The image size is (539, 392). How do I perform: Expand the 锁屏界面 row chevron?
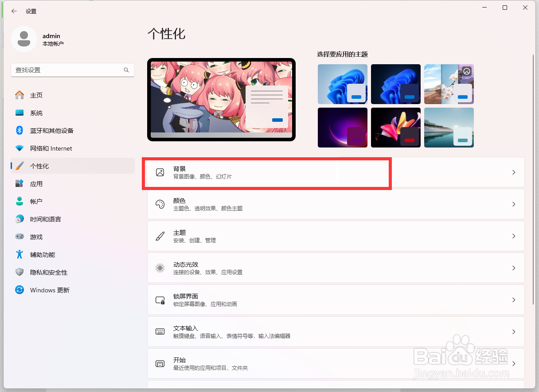(514, 300)
